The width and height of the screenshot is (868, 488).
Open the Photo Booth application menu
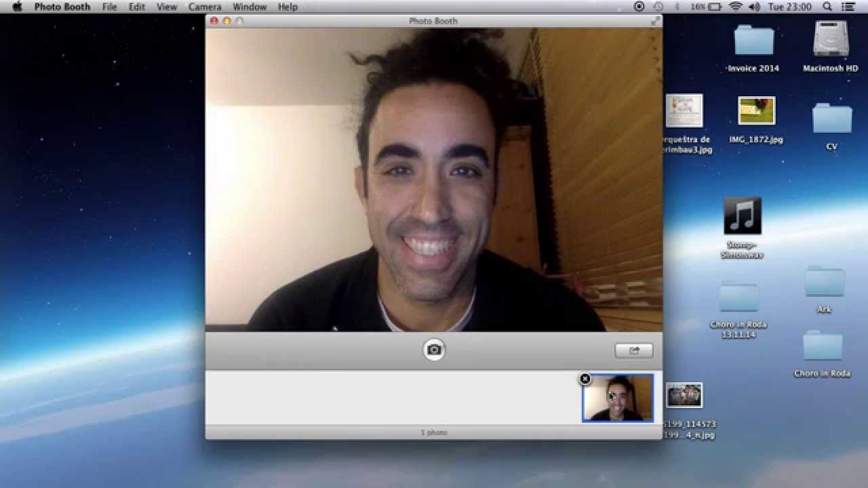(x=62, y=7)
